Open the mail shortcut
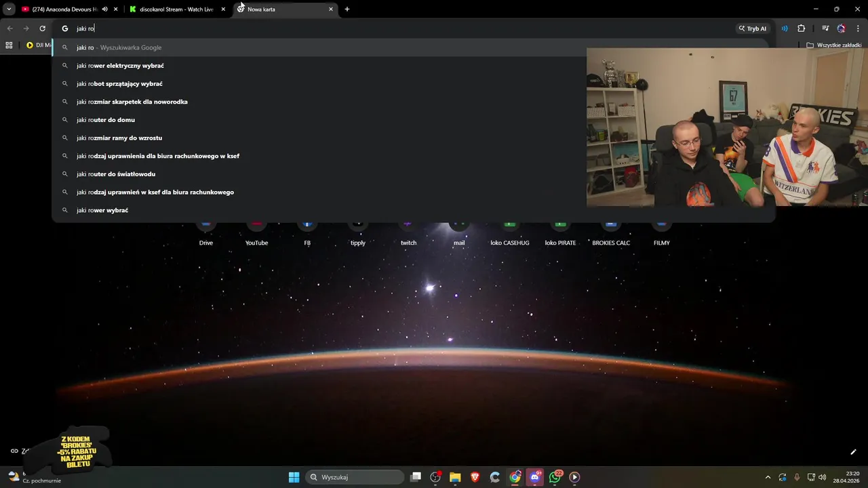 pos(459,233)
